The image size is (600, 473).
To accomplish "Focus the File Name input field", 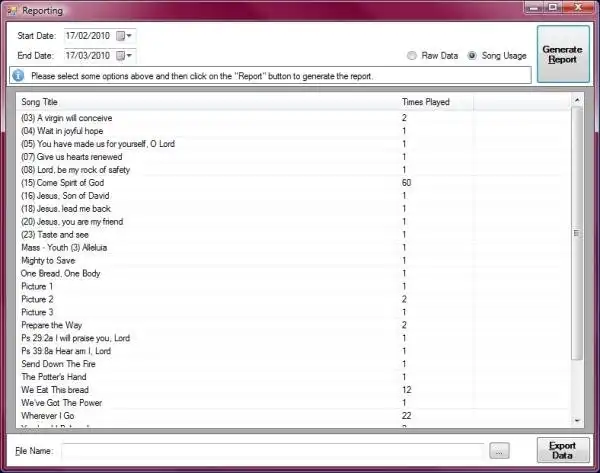I will tap(273, 451).
